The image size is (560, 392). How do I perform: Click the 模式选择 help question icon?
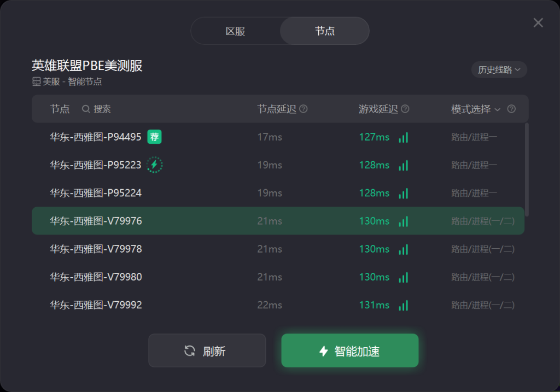(511, 109)
